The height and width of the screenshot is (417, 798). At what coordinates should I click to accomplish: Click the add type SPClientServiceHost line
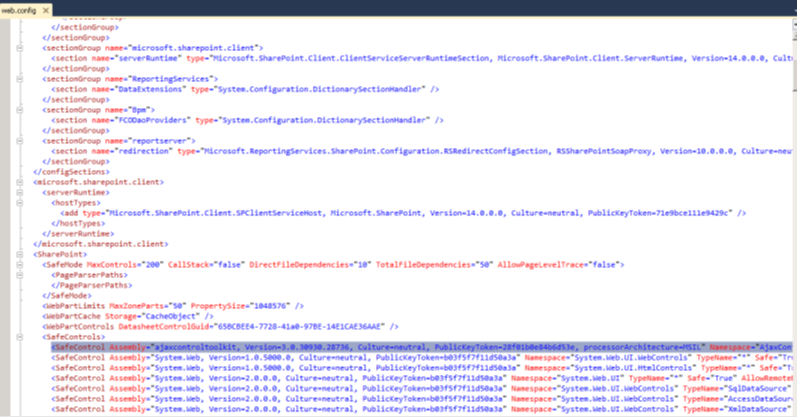[403, 213]
